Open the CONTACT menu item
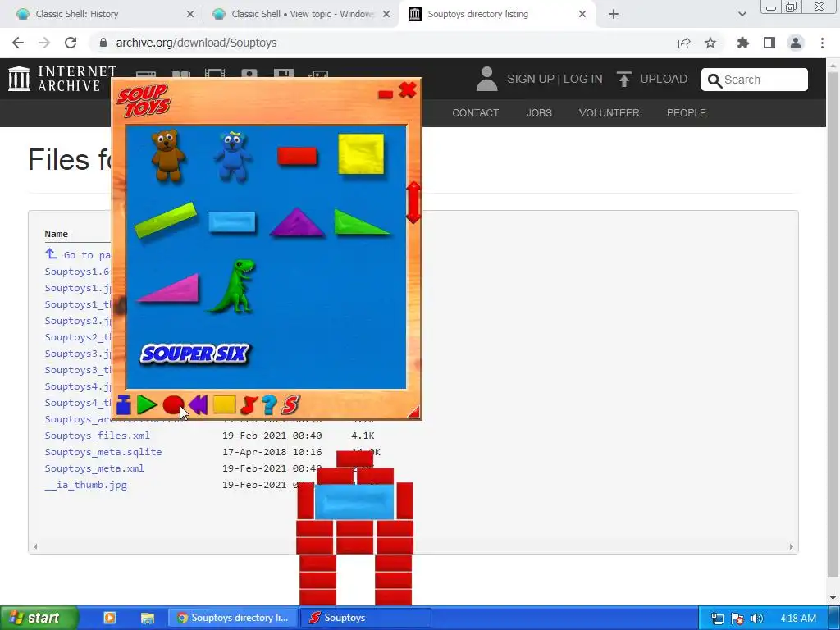The height and width of the screenshot is (630, 840). click(x=475, y=113)
